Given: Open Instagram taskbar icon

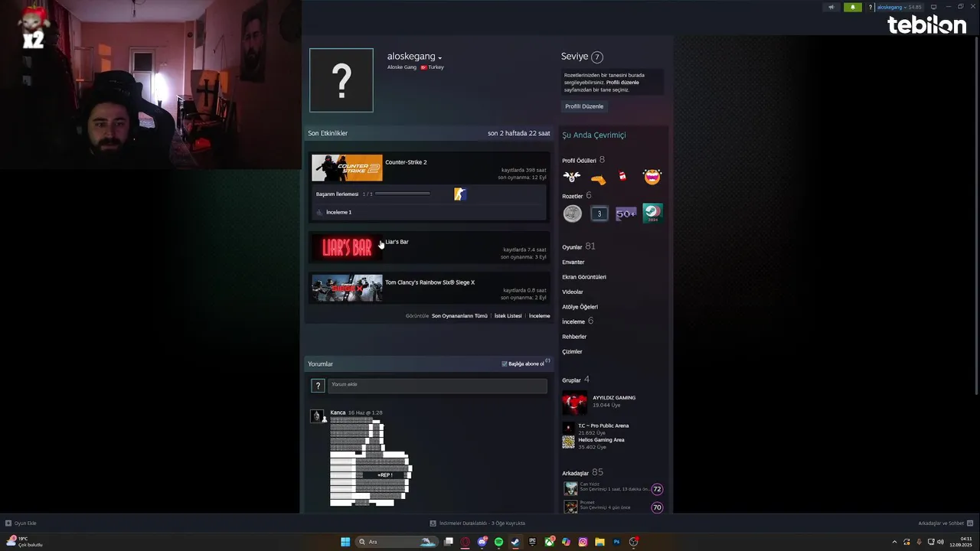Looking at the screenshot, I should 583,542.
